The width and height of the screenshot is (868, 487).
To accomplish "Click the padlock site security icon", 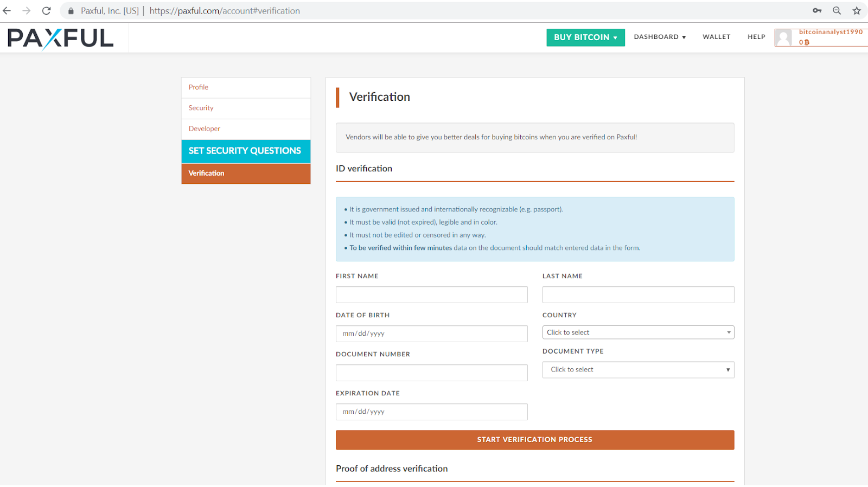I will 71,11.
